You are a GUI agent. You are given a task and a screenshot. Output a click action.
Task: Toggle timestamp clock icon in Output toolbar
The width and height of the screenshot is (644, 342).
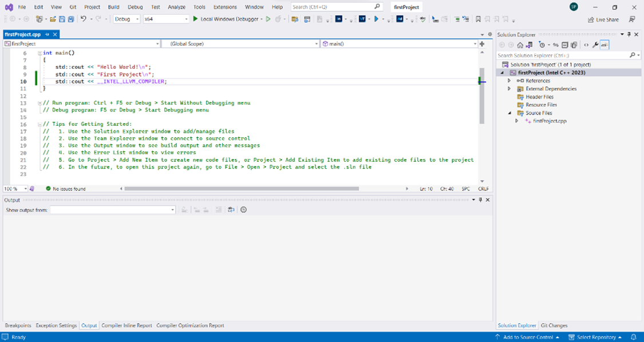[244, 210]
